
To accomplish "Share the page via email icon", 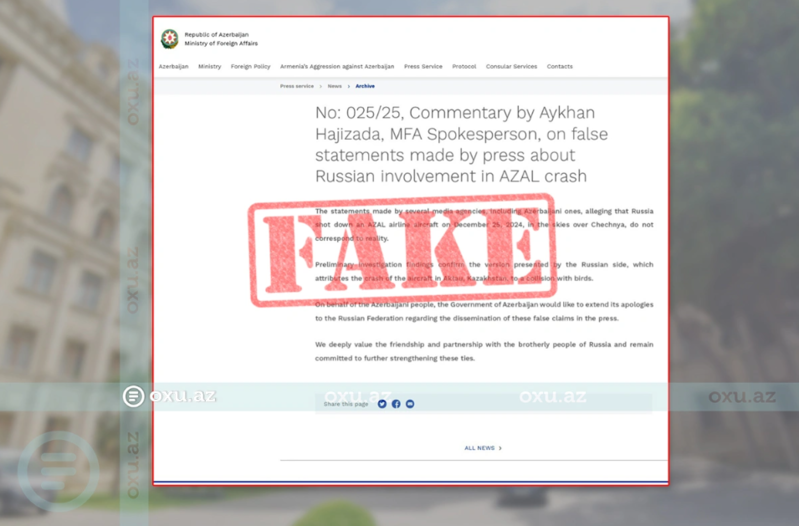I will point(410,404).
